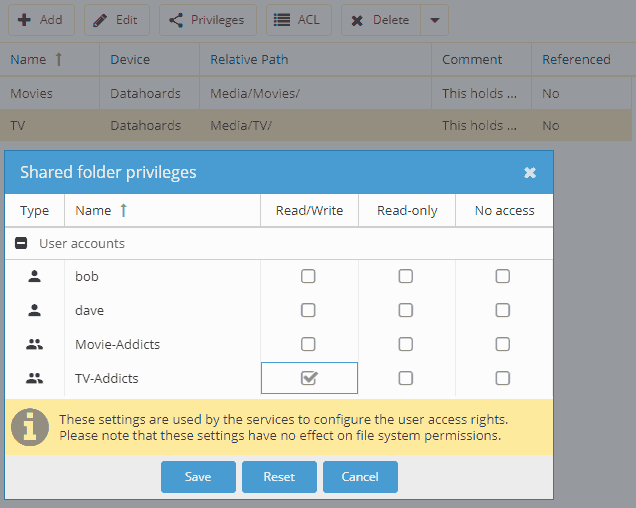Open the Delete dropdown arrow
This screenshot has width=636, height=508.
[x=433, y=20]
